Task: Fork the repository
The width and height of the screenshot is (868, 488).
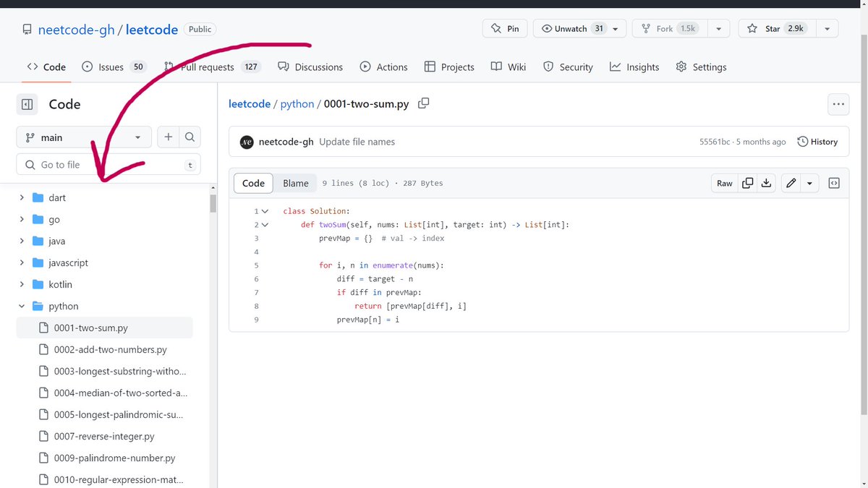Action: coord(669,29)
